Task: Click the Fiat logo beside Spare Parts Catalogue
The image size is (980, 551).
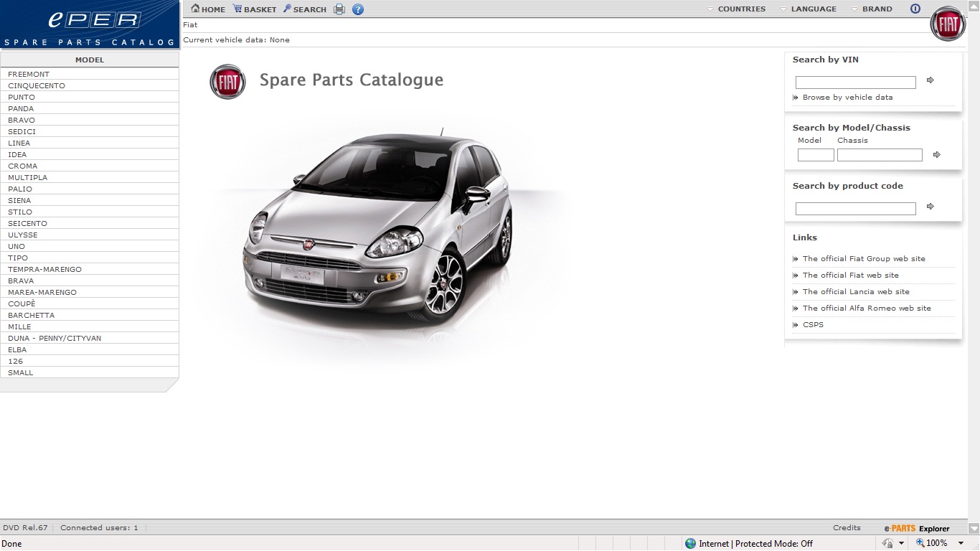Action: coord(227,81)
